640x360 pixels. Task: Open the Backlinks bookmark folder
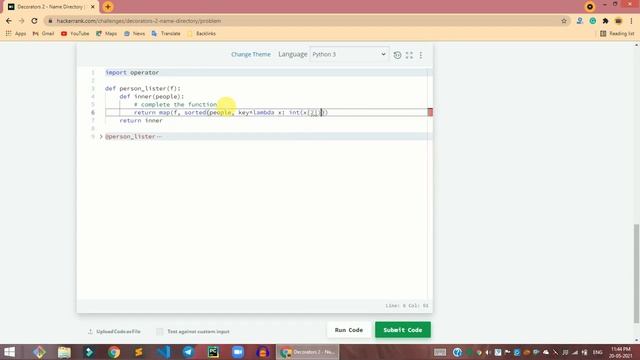[x=202, y=33]
